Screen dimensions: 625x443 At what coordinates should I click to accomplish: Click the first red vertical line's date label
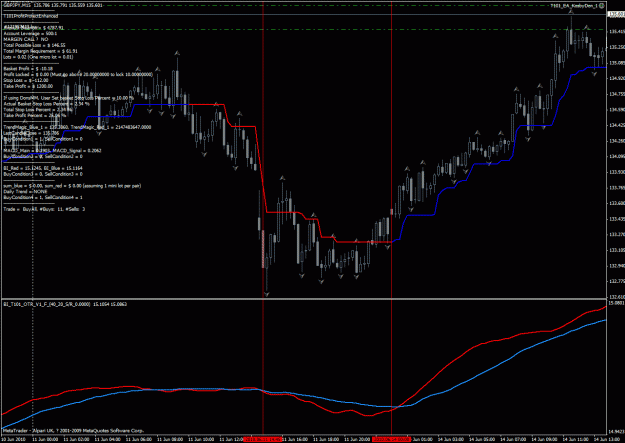point(263,439)
